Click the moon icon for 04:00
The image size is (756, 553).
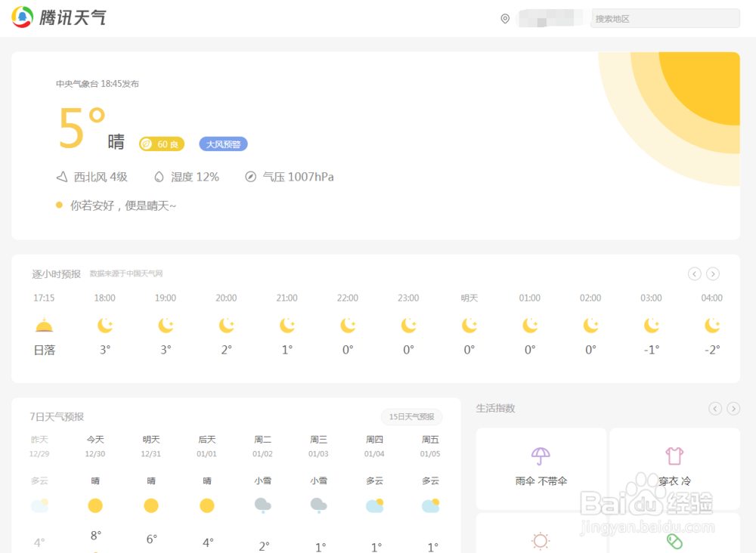[x=712, y=326]
